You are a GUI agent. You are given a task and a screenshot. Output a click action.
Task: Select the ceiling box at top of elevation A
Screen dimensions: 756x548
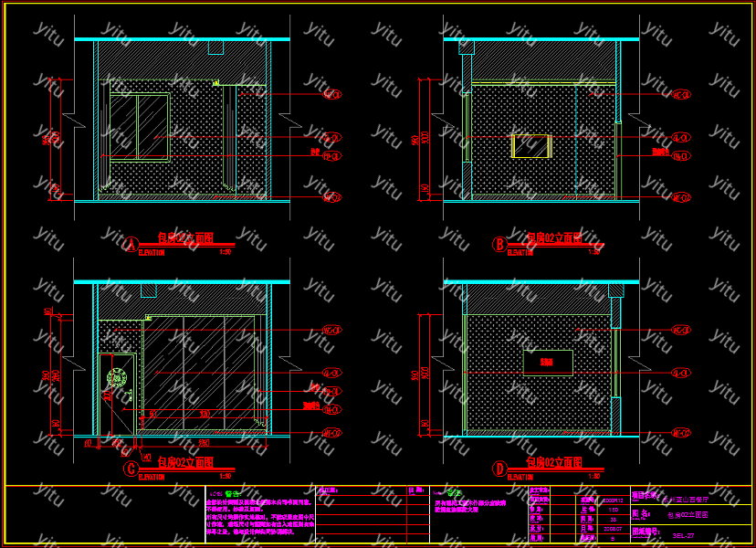[215, 47]
